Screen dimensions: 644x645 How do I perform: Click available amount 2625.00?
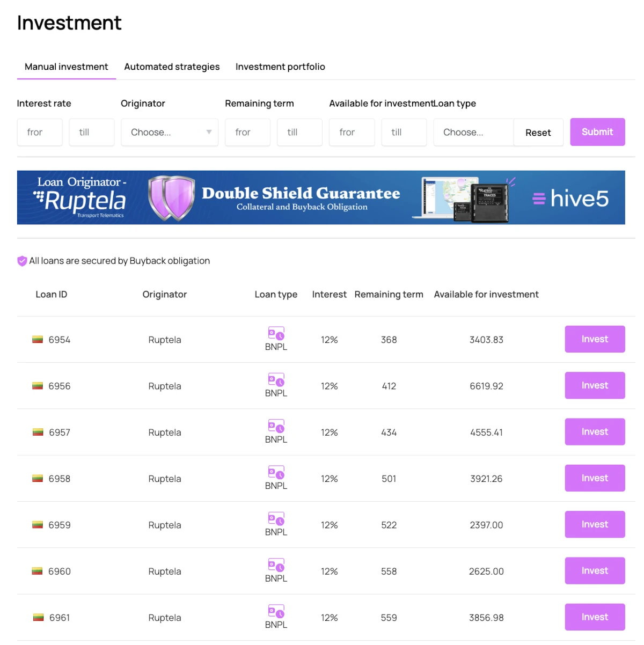click(486, 571)
